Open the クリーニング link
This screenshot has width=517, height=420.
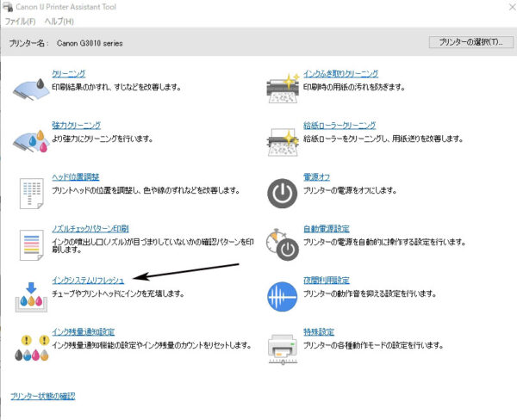tap(69, 73)
